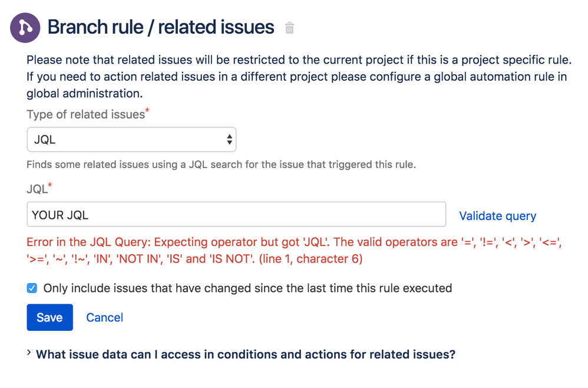Click the red JQL Query error message
The height and width of the screenshot is (388, 588).
pos(295,250)
